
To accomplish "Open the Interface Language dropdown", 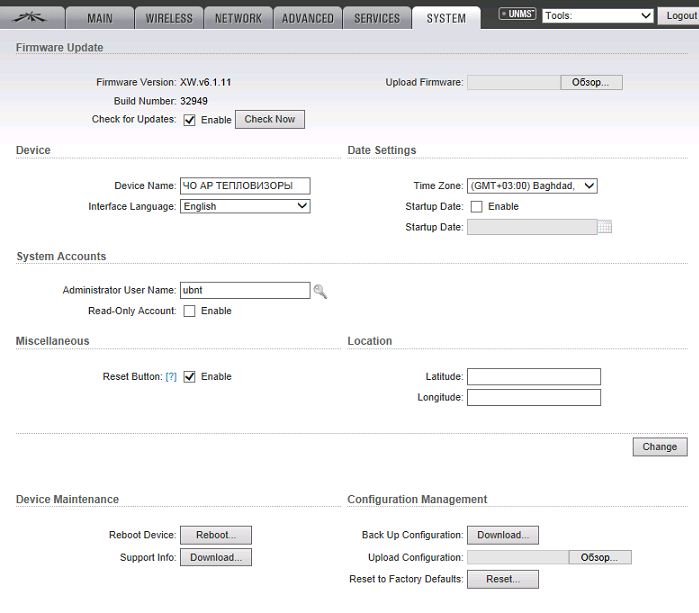I will click(x=245, y=207).
